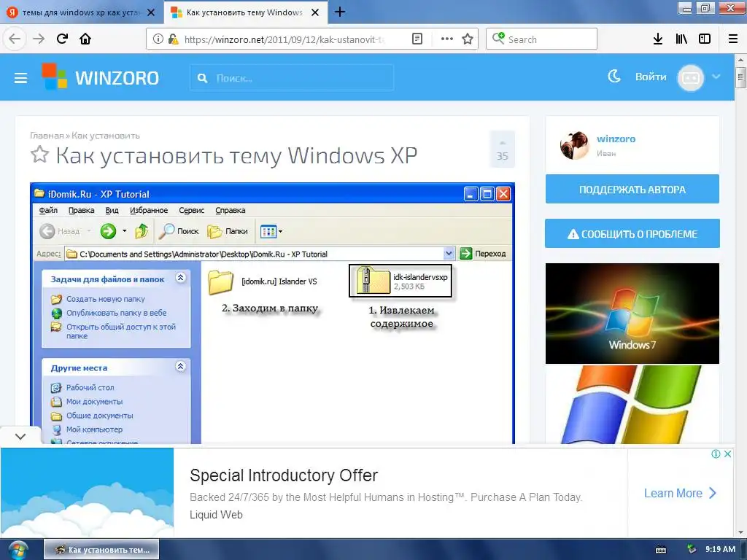Open the library icon in toolbar
The width and height of the screenshot is (747, 560).
681,39
